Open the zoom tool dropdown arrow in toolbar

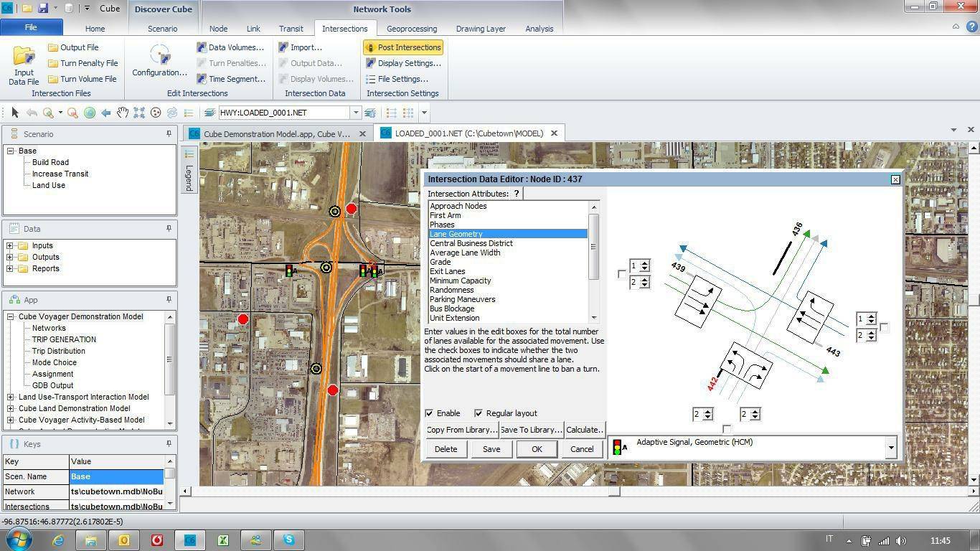pos(60,113)
